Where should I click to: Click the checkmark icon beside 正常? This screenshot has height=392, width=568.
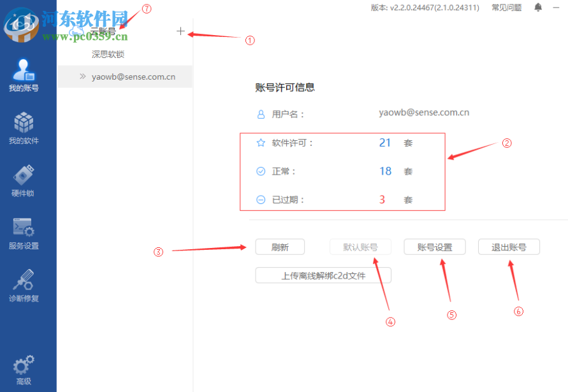pos(260,171)
